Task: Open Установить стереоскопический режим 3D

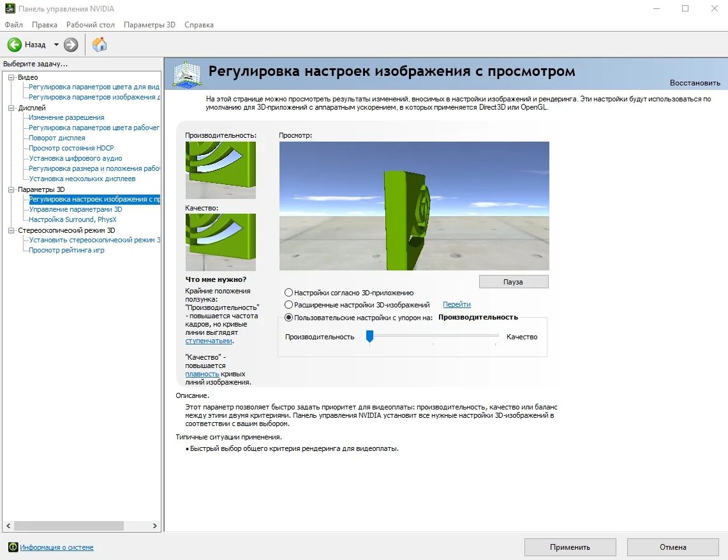Action: pyautogui.click(x=94, y=240)
